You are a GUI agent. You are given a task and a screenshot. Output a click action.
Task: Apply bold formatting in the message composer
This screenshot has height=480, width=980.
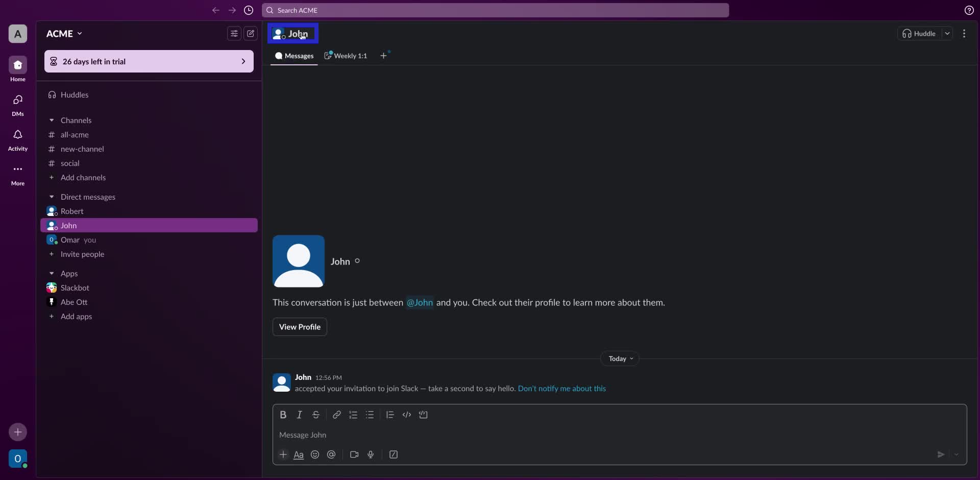284,415
